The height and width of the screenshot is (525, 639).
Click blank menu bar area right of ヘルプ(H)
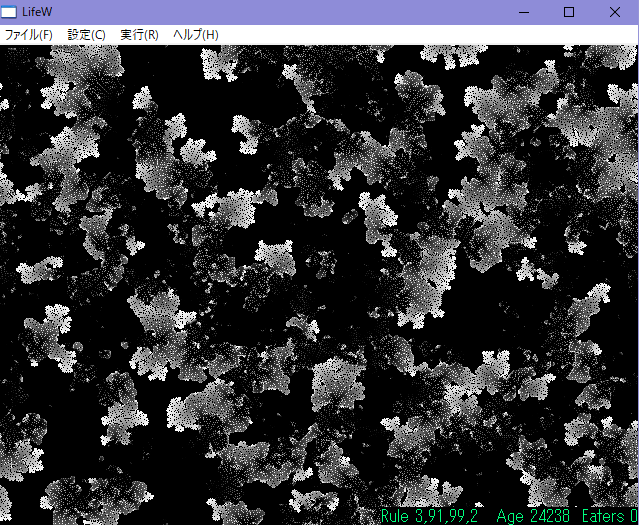pyautogui.click(x=420, y=35)
